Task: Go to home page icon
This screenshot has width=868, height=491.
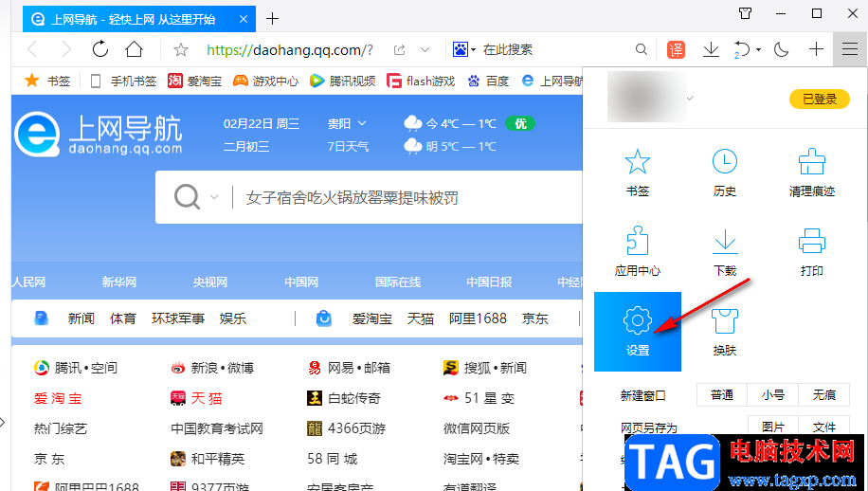Action: point(134,49)
